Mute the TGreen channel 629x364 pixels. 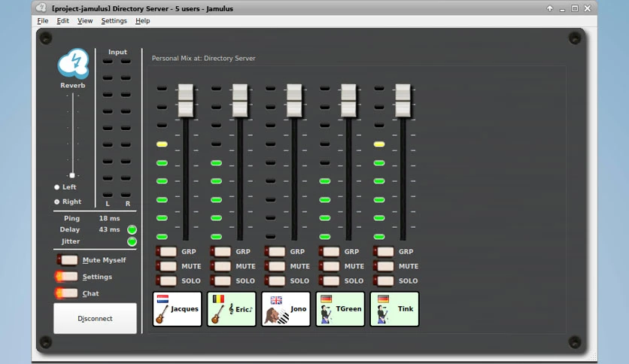330,266
